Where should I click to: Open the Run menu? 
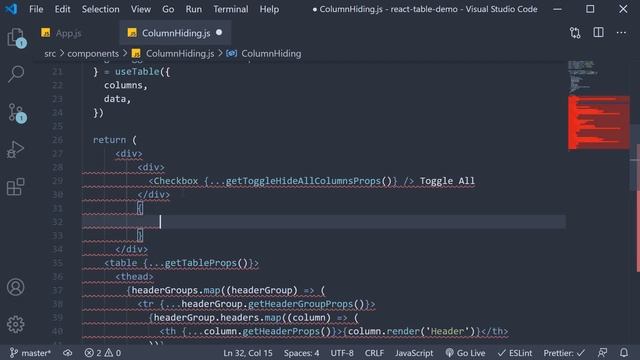click(193, 9)
